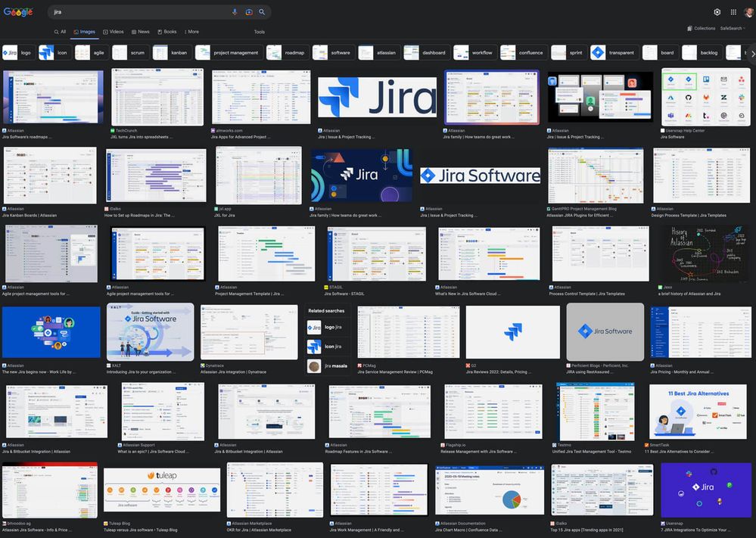This screenshot has height=538, width=756.
Task: Select the kanban suggestion chip
Action: click(172, 52)
